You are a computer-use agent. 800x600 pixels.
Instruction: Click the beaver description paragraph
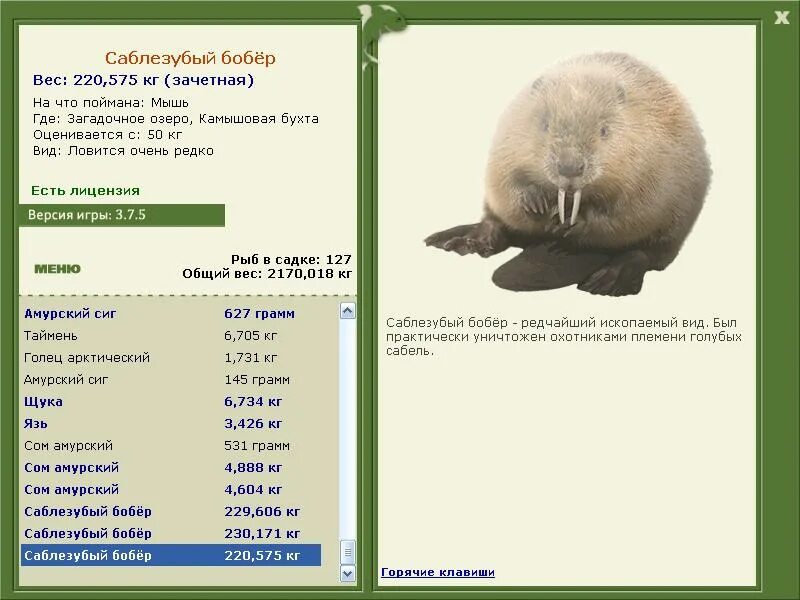click(564, 337)
